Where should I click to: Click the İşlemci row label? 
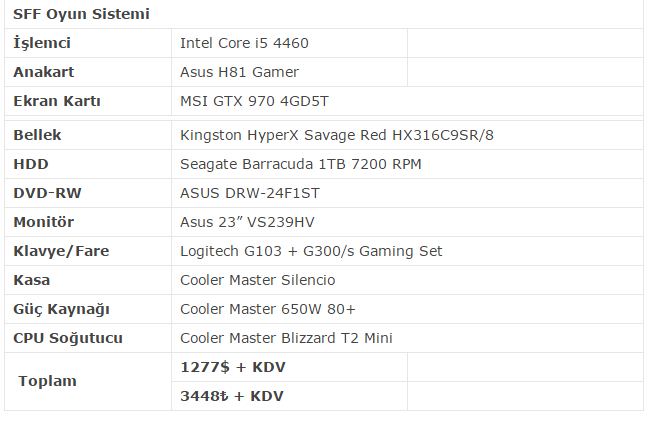42,43
